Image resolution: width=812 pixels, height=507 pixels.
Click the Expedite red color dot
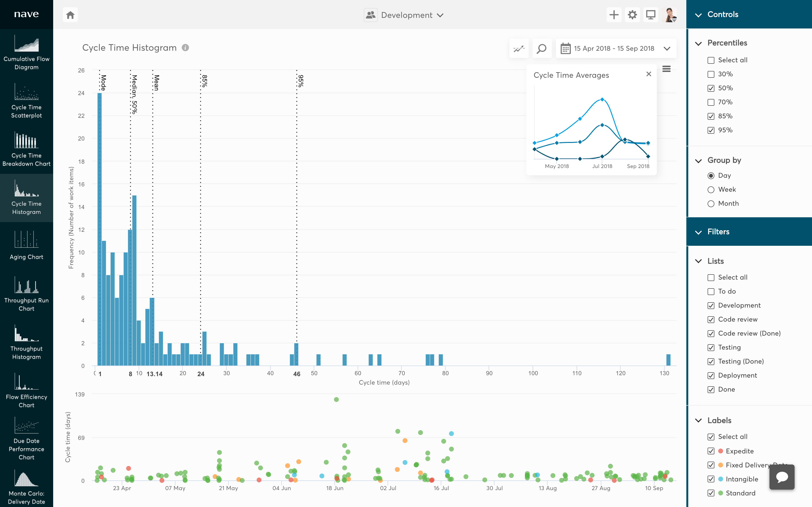pos(721,451)
